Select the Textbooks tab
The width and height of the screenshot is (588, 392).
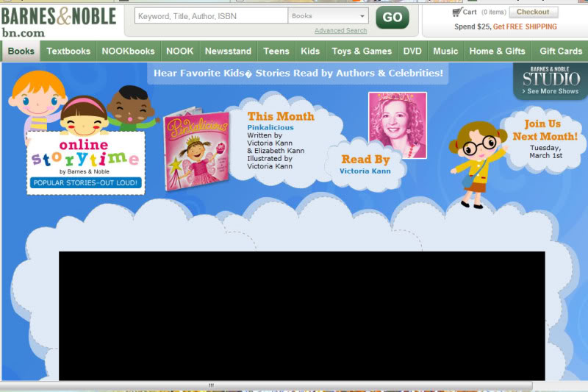(x=68, y=51)
